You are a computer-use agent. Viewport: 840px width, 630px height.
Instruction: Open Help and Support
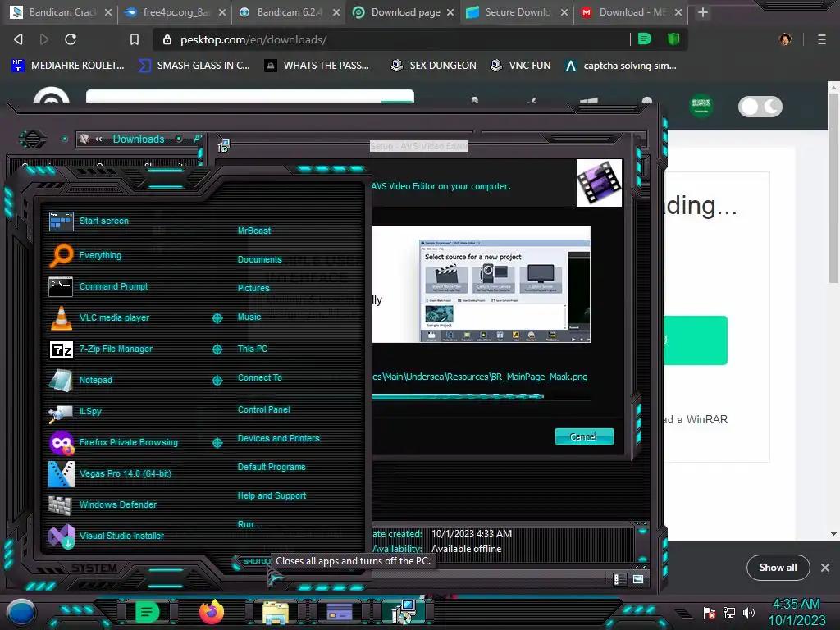(x=272, y=495)
